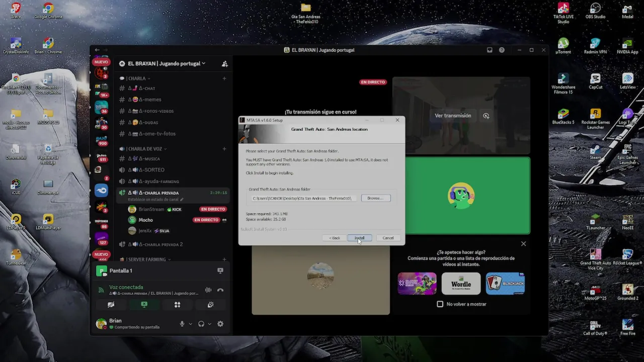This screenshot has height=362, width=644.
Task: Click 'Ver transmisión' on the live stream
Action: [x=453, y=116]
